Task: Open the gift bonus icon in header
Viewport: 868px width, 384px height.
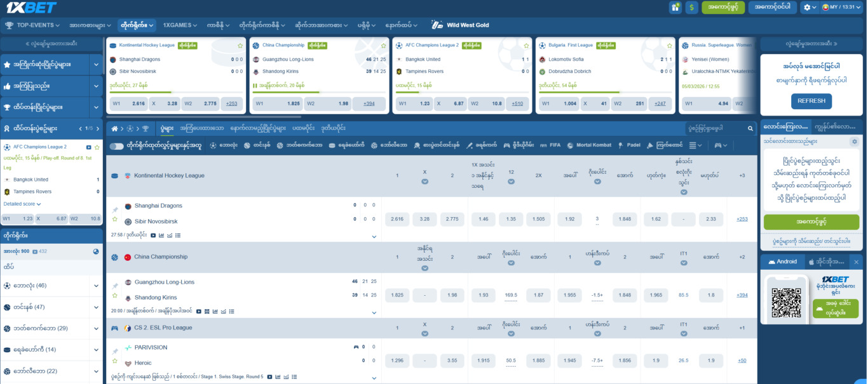Action: (675, 8)
